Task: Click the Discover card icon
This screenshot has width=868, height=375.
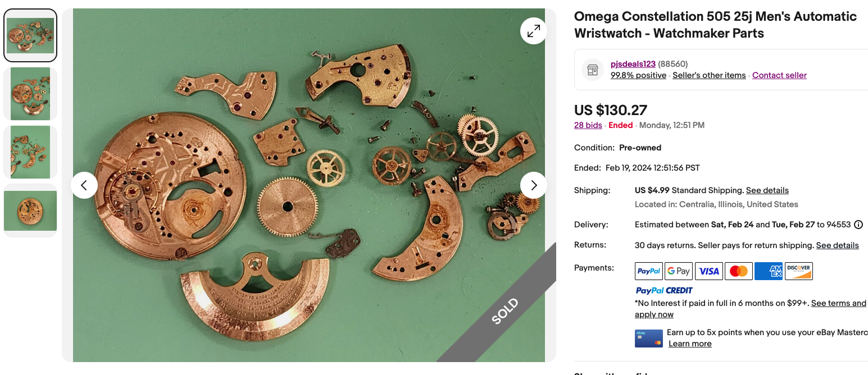Action: point(798,271)
